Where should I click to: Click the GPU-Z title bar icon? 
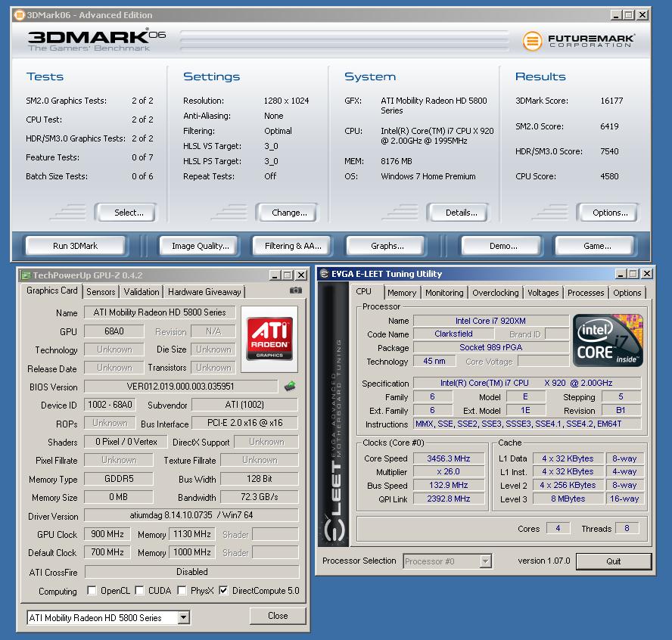point(26,275)
